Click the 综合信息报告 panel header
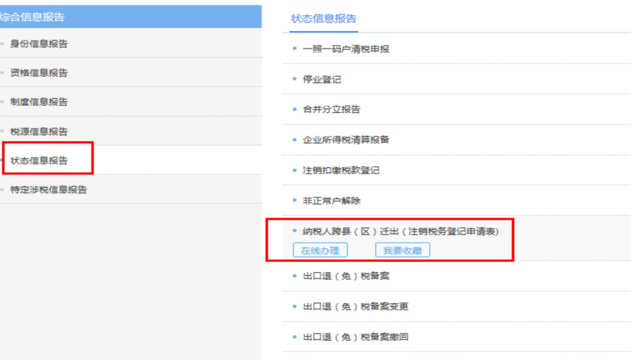 click(x=33, y=17)
